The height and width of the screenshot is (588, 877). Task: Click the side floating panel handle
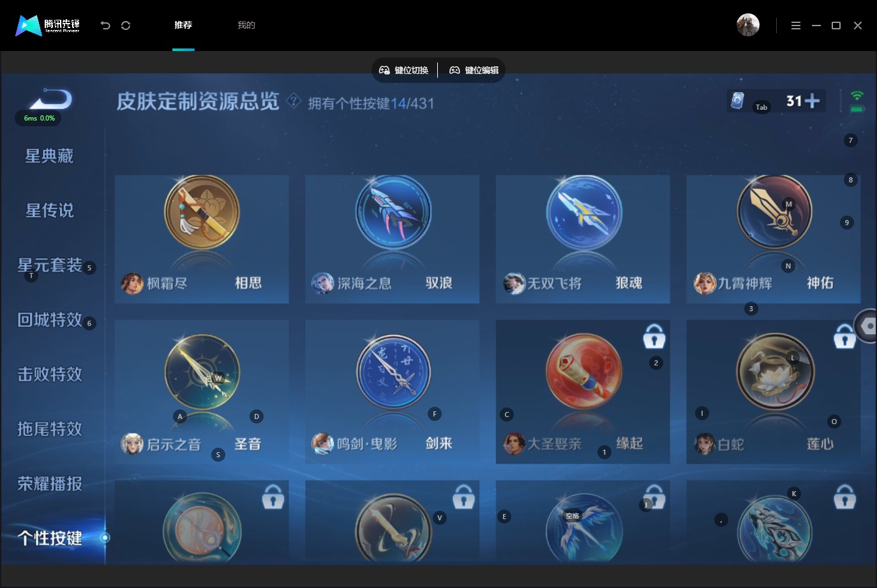866,326
